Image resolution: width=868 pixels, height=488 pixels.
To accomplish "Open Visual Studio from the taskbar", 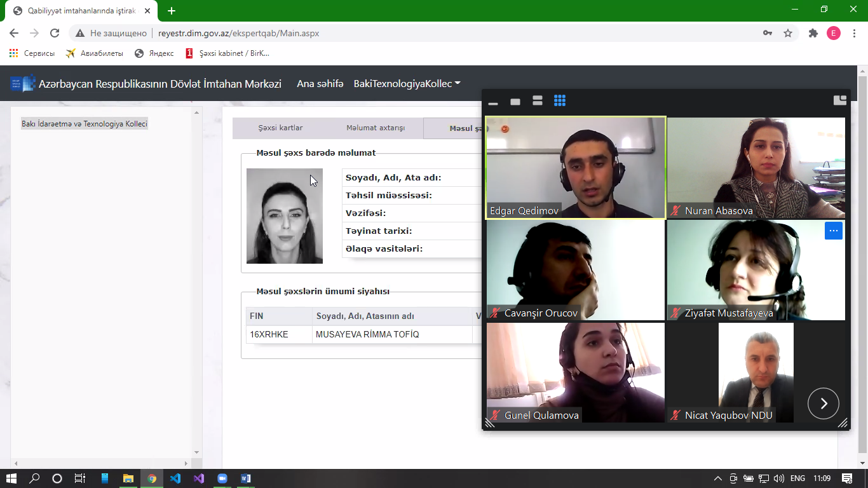I will (199, 478).
